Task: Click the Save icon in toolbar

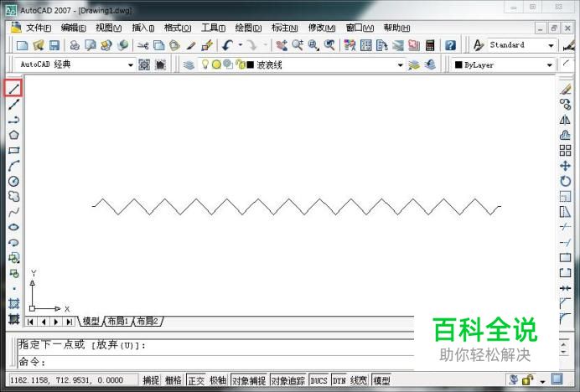Action: (54, 45)
